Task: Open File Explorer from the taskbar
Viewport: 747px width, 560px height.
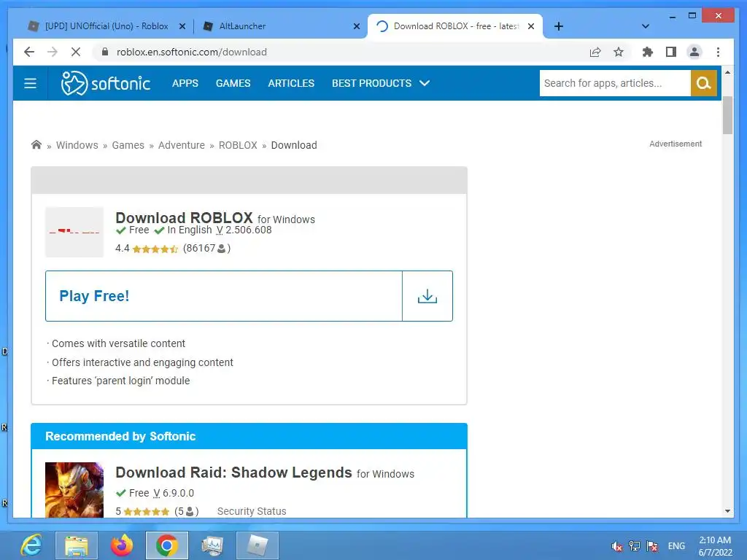Action: [77, 545]
